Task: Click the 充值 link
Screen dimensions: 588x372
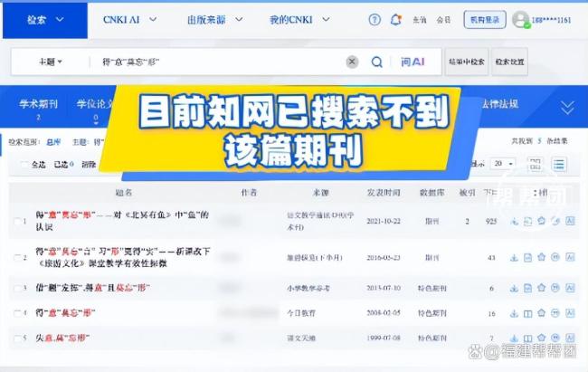Action: 420,20
